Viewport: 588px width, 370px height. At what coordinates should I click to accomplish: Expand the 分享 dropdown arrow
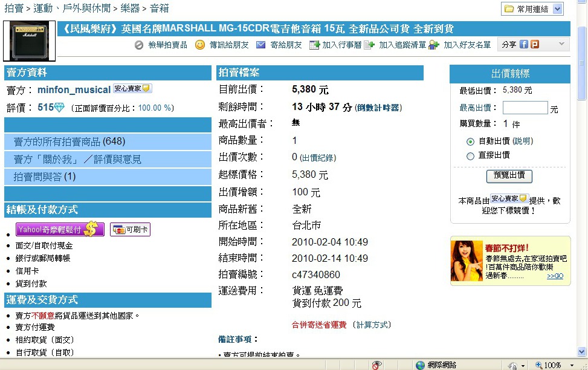click(x=561, y=44)
